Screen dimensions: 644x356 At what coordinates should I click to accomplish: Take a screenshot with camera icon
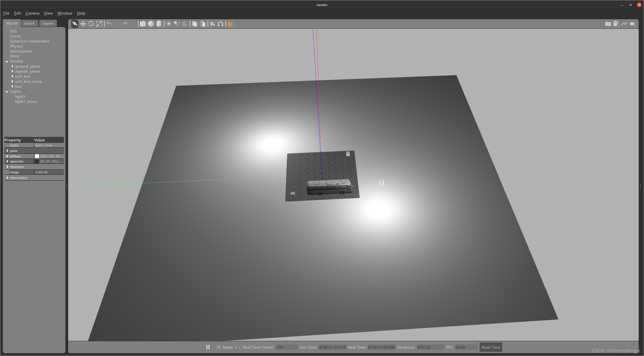pos(608,24)
